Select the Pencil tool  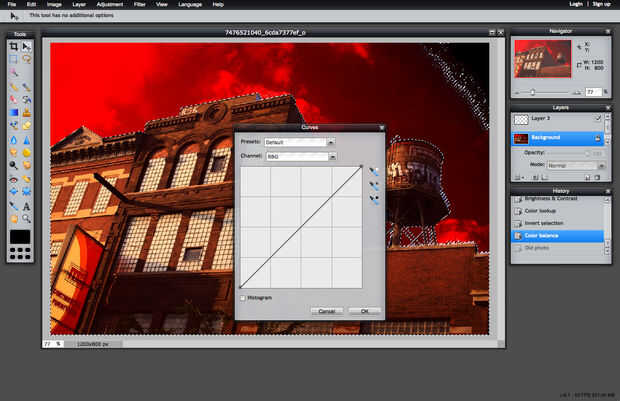point(13,87)
